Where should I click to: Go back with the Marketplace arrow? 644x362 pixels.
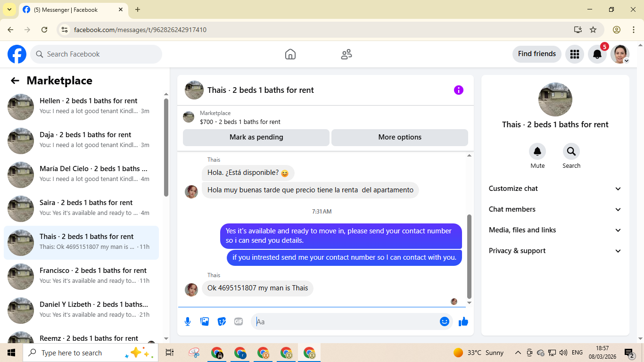point(15,81)
